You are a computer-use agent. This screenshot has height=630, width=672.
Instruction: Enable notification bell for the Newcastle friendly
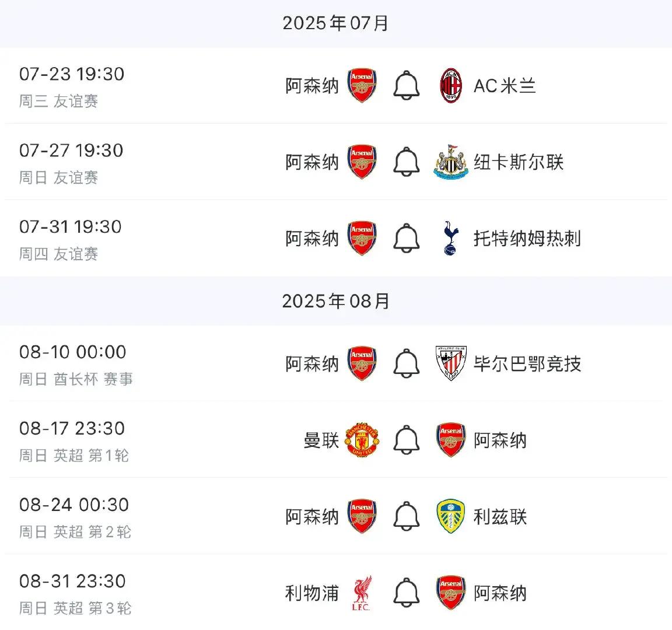click(x=406, y=162)
